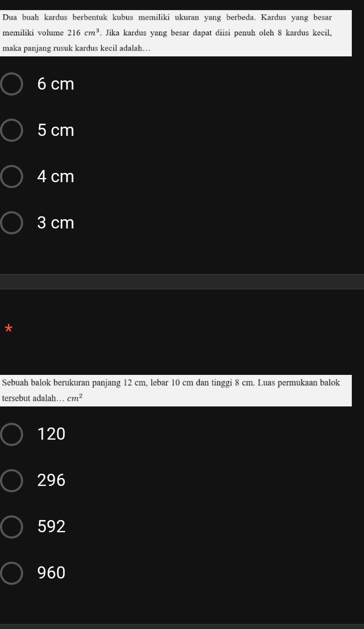Click the 592 answer label text
364x629 pixels.
click(x=52, y=526)
